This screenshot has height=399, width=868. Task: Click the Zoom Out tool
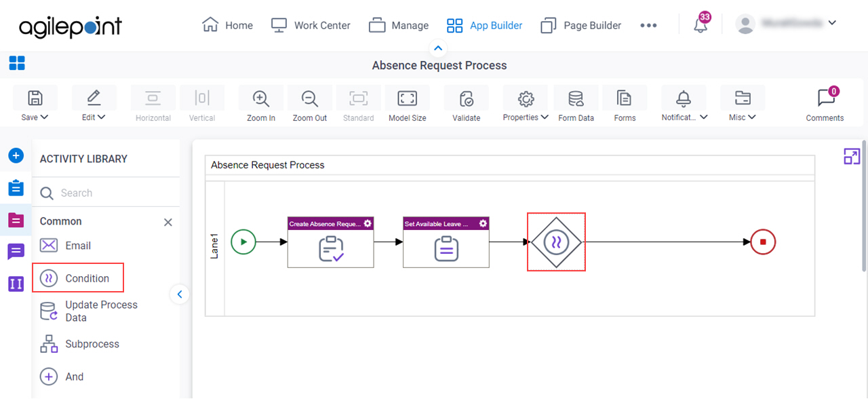pyautogui.click(x=310, y=104)
